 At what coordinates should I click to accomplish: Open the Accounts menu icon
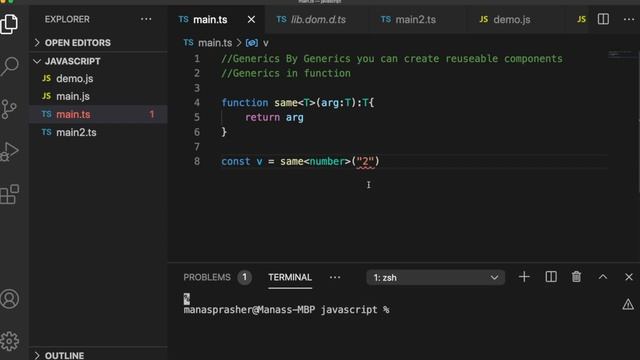click(x=9, y=299)
